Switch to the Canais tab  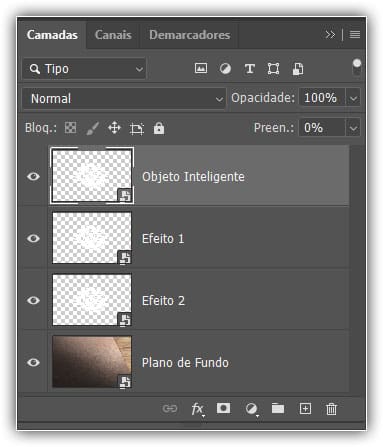pyautogui.click(x=113, y=35)
